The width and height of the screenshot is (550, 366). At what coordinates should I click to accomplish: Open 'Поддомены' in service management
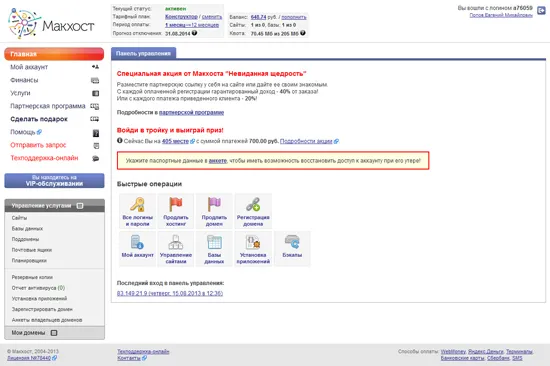click(25, 239)
